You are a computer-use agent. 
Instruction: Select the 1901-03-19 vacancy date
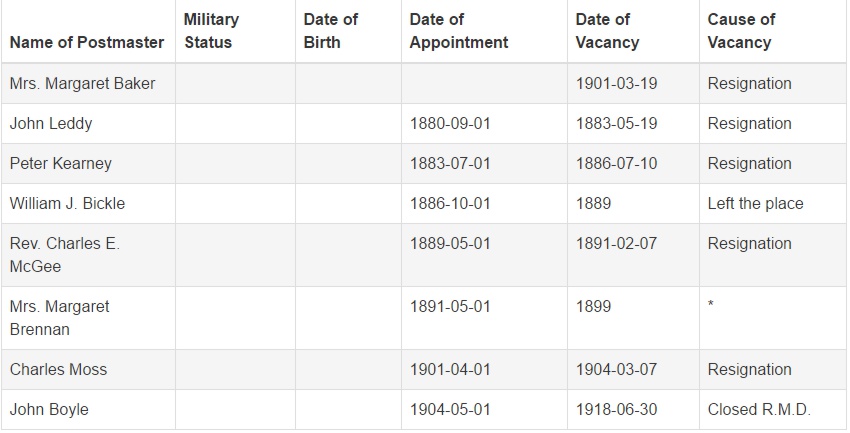616,83
